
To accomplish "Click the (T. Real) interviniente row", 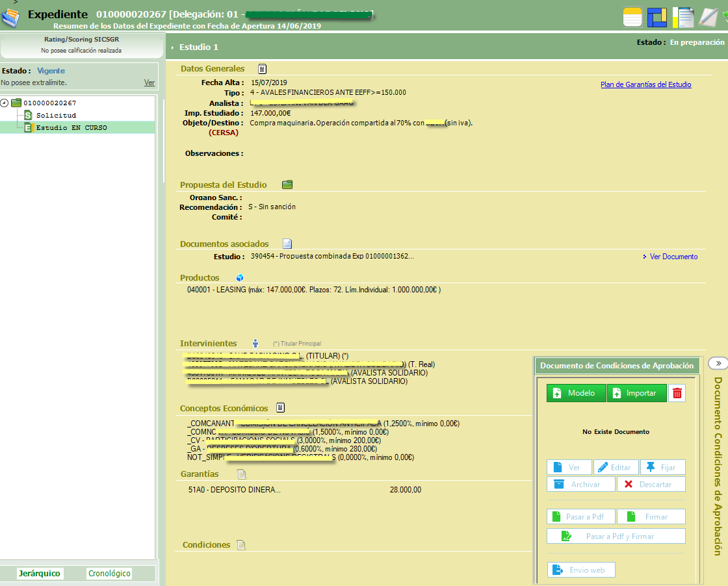I will point(309,364).
